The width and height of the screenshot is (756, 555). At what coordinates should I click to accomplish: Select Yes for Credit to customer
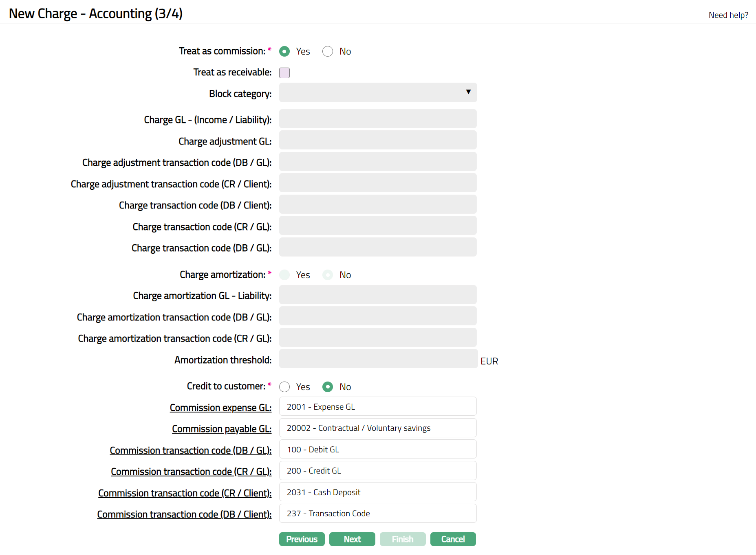pyautogui.click(x=284, y=387)
